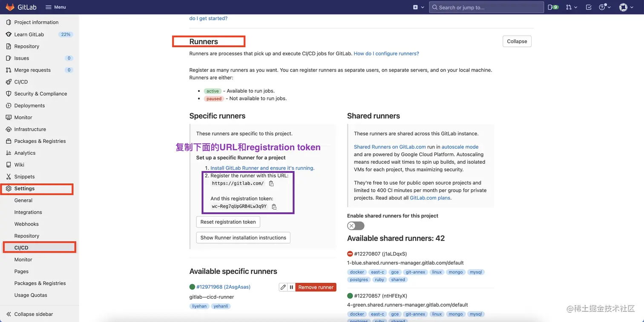This screenshot has height=322, width=644.
Task: Click the GitLab fox logo
Action: [10, 7]
